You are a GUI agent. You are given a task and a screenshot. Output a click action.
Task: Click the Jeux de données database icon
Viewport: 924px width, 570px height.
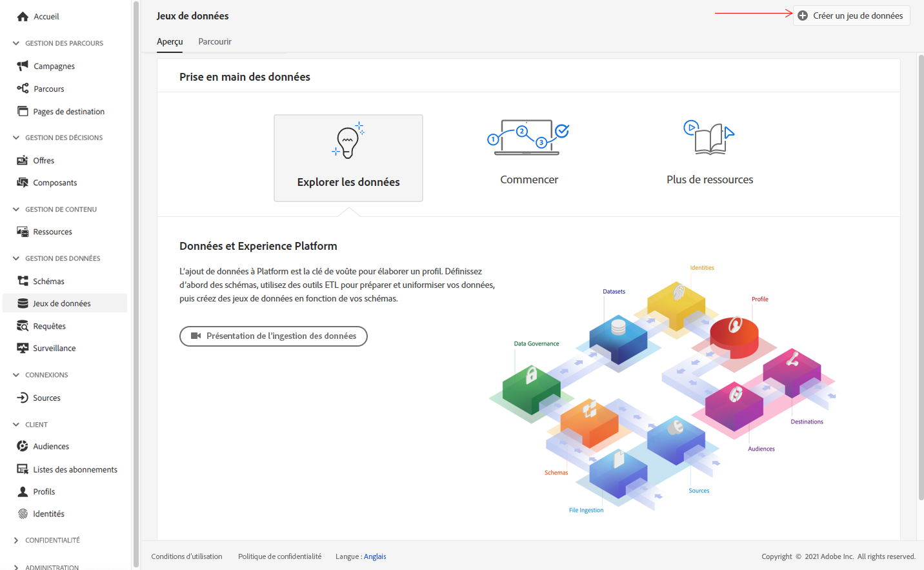click(x=23, y=303)
